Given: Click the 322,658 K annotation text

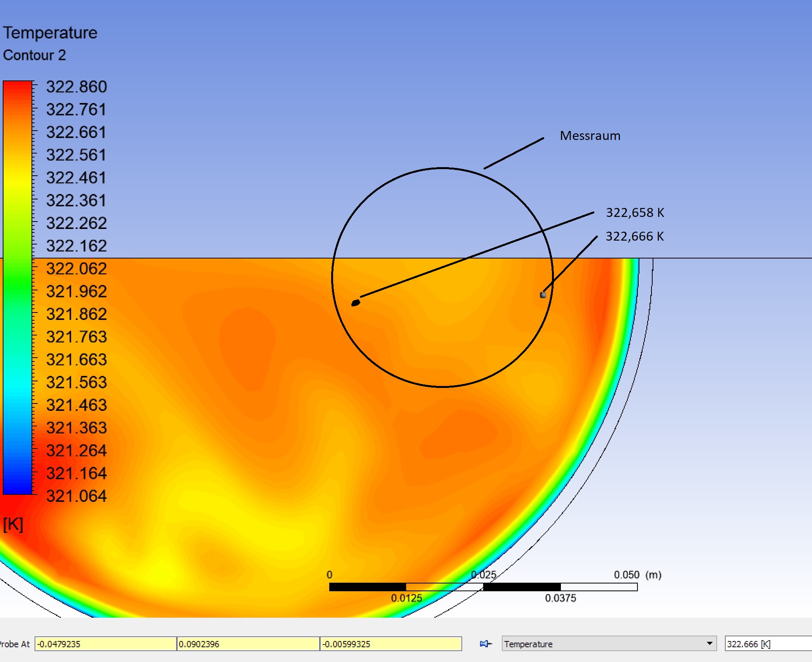Looking at the screenshot, I should pos(635,213).
